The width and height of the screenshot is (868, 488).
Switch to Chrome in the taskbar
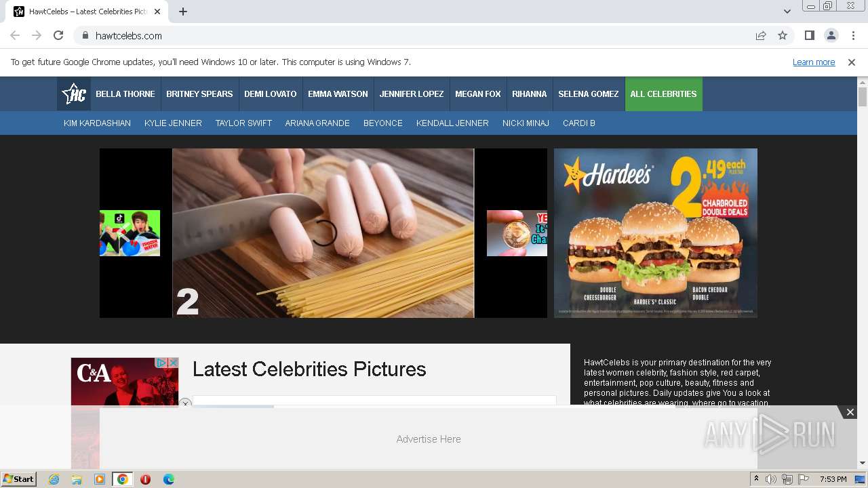click(123, 479)
